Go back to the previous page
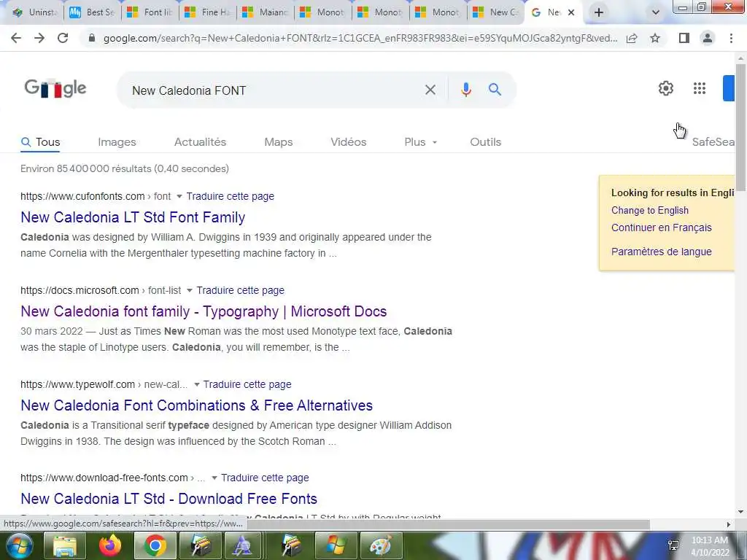The image size is (747, 560). pos(16,38)
